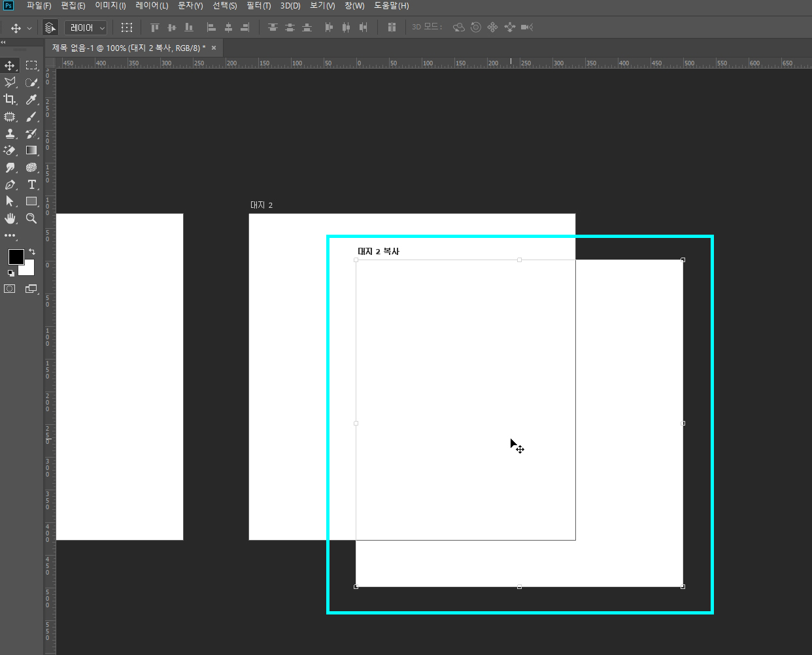Viewport: 812px width, 655px height.
Task: Toggle the Auto-Select option
Action: pyautogui.click(x=50, y=27)
